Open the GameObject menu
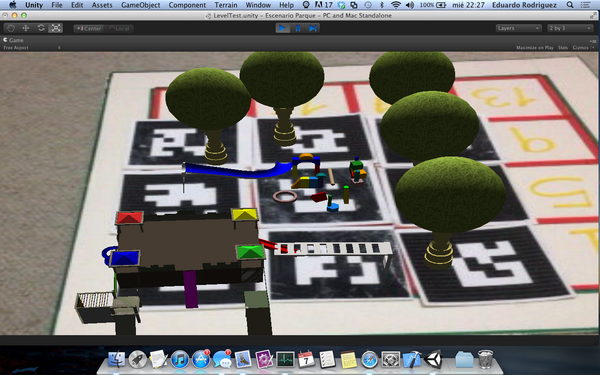The image size is (600, 375). pyautogui.click(x=140, y=5)
